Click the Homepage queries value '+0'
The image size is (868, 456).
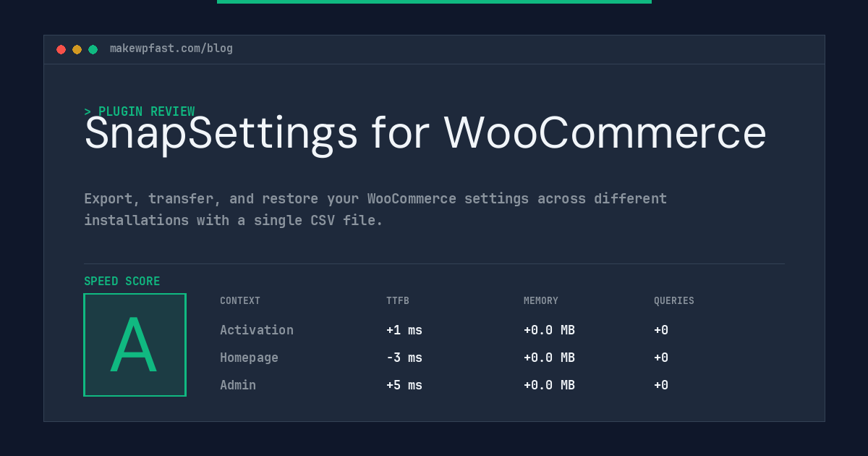tap(661, 358)
